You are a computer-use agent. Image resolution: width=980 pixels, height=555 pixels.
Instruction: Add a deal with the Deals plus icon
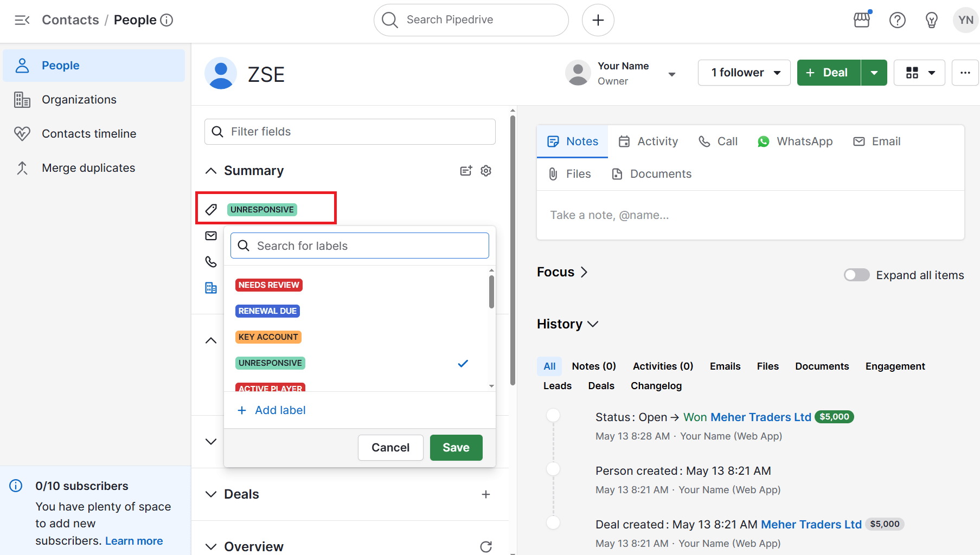[x=486, y=494]
